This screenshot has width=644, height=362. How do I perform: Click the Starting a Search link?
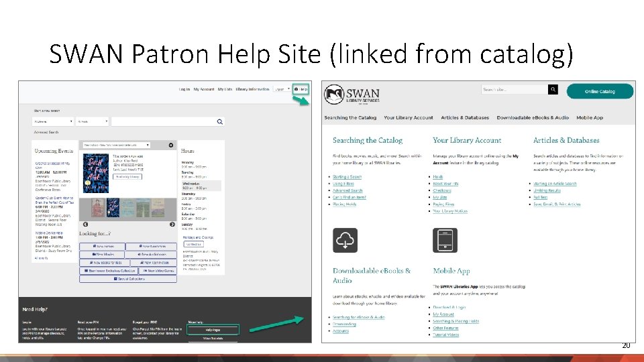(x=347, y=177)
